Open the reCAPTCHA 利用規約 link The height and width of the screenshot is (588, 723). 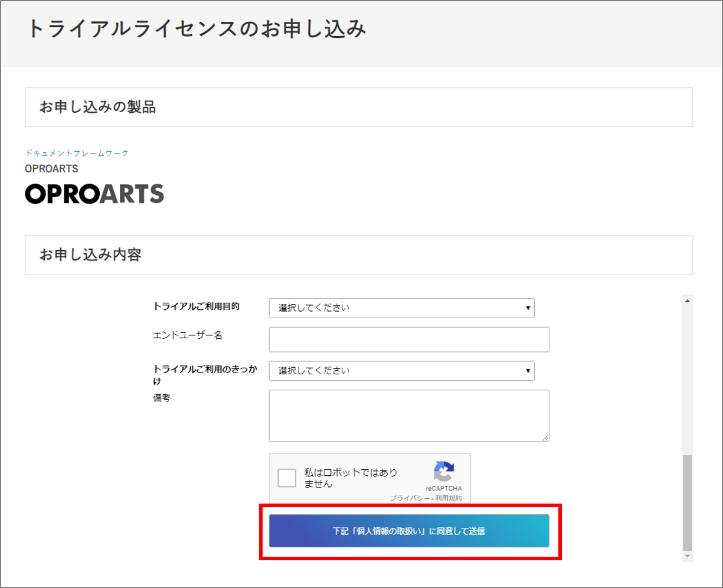pos(449,498)
